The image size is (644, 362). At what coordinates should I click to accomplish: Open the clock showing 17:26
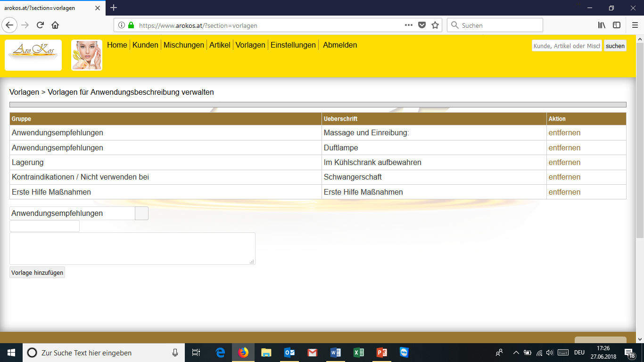click(603, 353)
